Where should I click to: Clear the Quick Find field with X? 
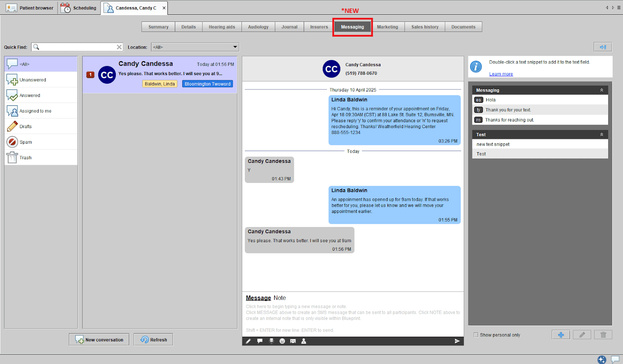119,47
